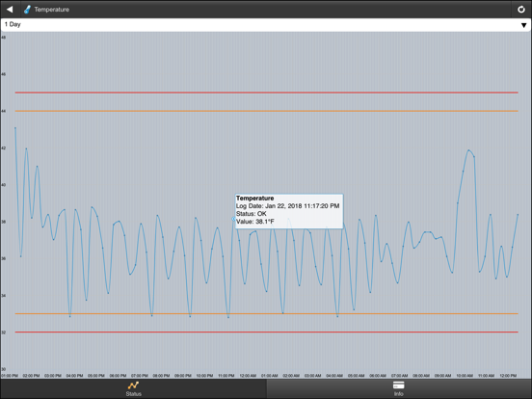
Task: Click the lower orange warning line
Action: click(267, 314)
